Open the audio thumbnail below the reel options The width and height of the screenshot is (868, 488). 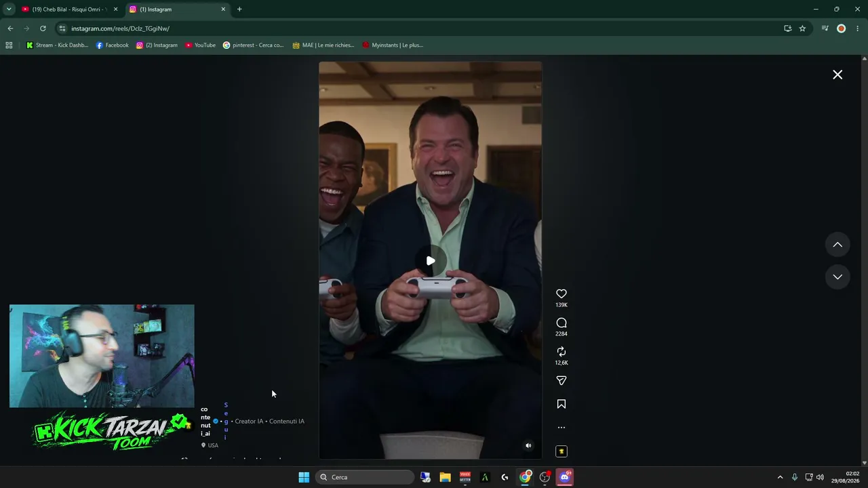pos(561,451)
